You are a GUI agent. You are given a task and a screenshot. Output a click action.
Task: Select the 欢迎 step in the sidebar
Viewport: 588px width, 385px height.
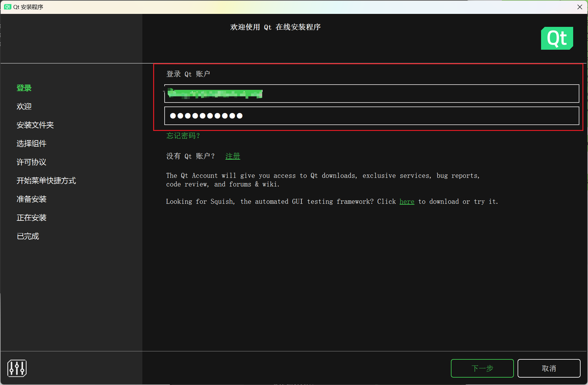click(x=24, y=106)
